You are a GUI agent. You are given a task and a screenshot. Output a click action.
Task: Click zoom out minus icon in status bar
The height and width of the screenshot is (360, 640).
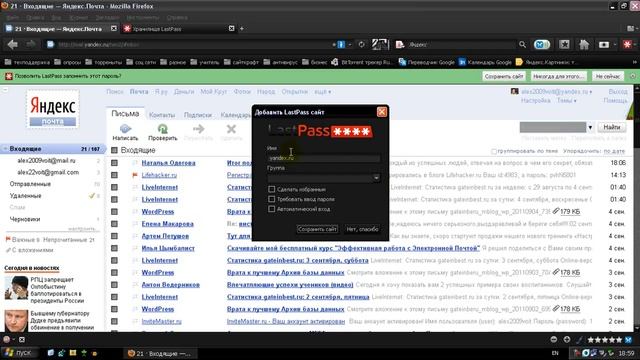[x=554, y=340]
